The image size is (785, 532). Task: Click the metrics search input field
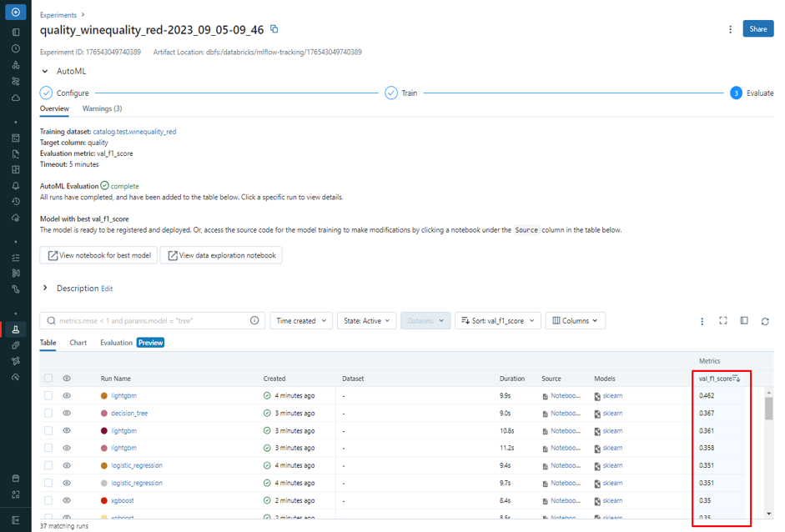tap(150, 321)
